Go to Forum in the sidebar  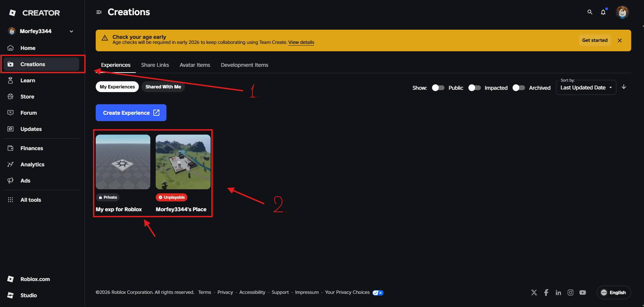(x=41, y=113)
